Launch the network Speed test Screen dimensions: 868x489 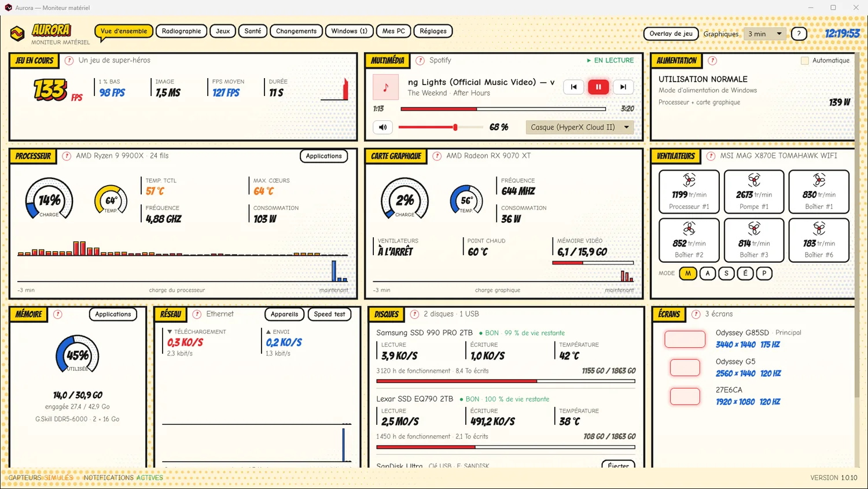[329, 314]
